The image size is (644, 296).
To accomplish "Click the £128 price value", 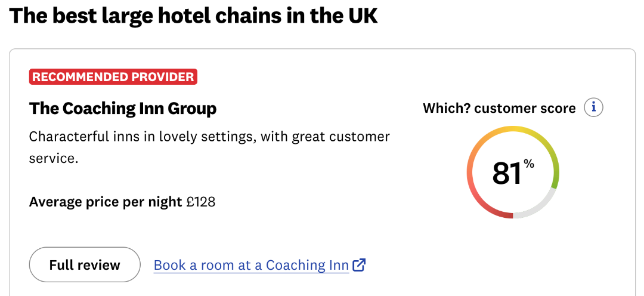I will tap(201, 202).
